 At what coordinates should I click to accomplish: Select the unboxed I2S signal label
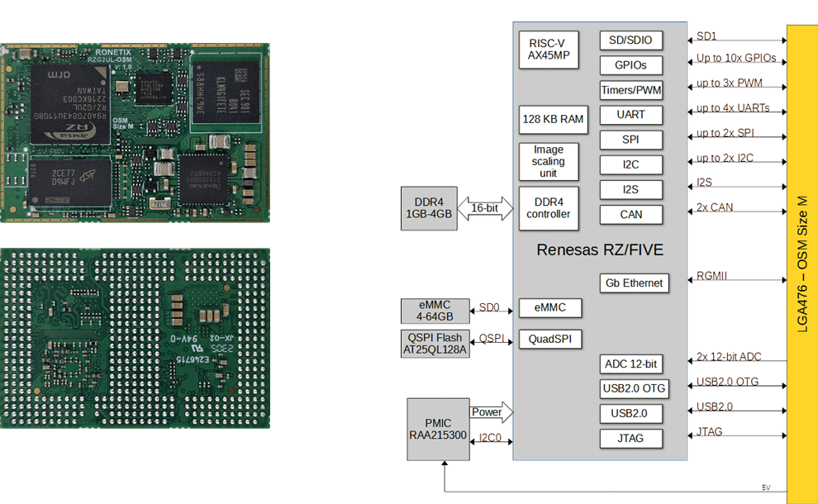coord(704,182)
